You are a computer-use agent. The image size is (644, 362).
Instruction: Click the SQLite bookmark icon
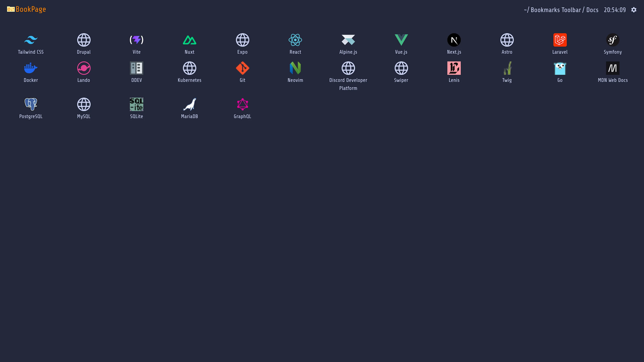[136, 104]
